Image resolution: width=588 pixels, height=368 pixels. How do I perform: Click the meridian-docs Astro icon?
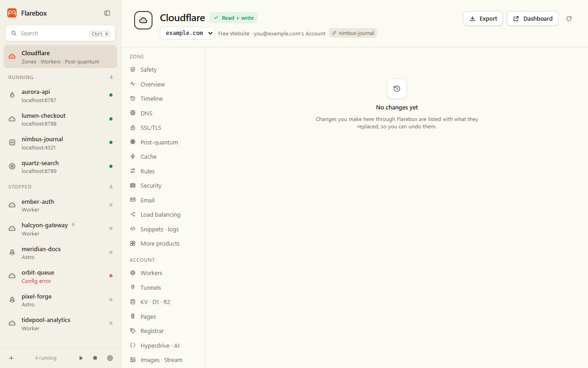pos(12,253)
